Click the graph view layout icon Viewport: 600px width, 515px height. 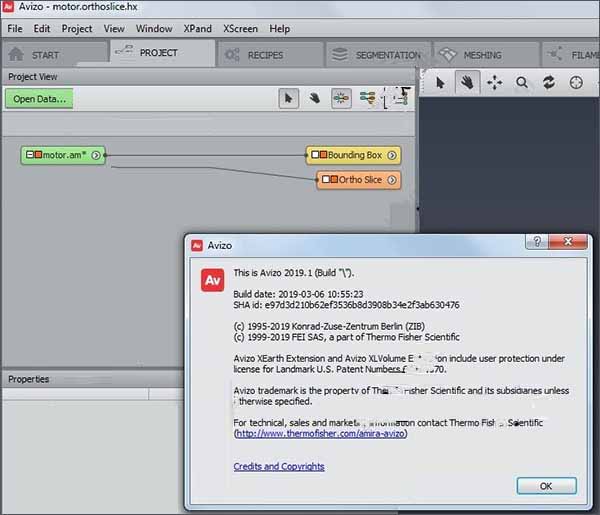(x=368, y=98)
